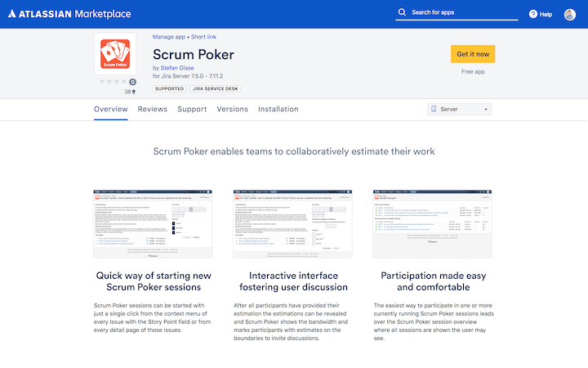Image resolution: width=588 pixels, height=368 pixels.
Task: Click the review count badge 0
Action: [x=132, y=82]
